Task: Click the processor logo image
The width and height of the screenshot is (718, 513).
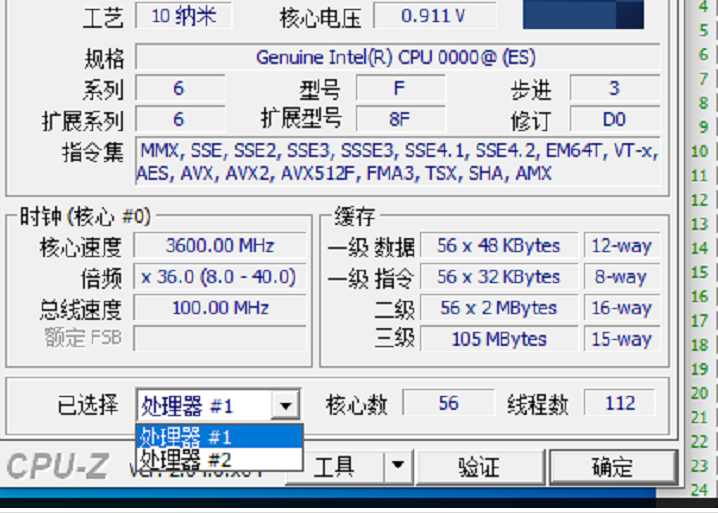Action: 583,14
